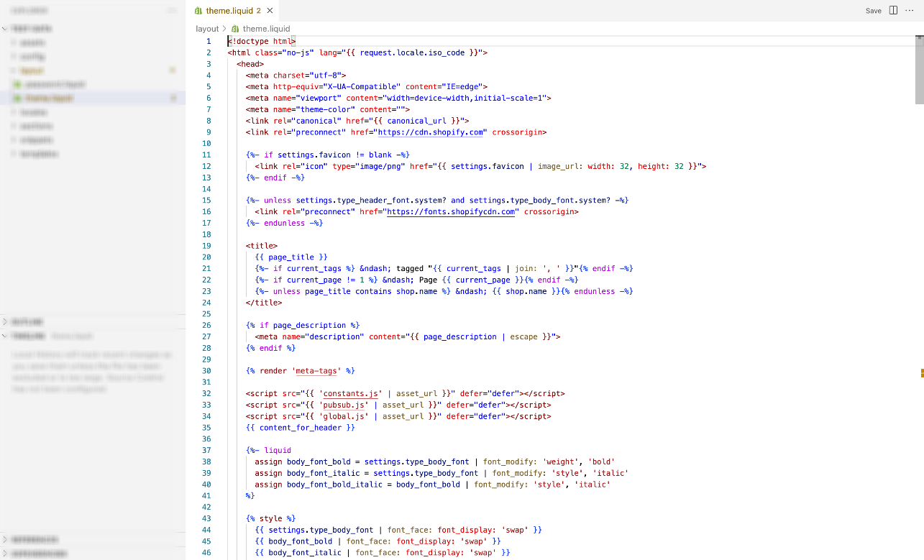
Task: Click the <head> tag on line 3
Action: (x=250, y=64)
